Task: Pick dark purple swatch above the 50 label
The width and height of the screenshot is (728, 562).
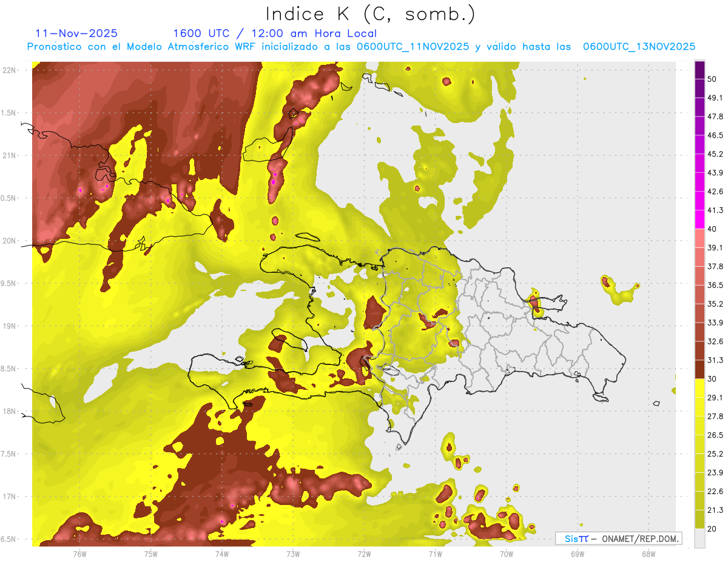Action: (699, 70)
